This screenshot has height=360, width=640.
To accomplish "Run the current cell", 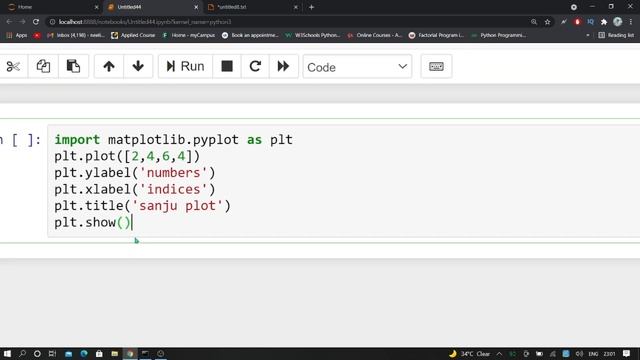I will [185, 66].
